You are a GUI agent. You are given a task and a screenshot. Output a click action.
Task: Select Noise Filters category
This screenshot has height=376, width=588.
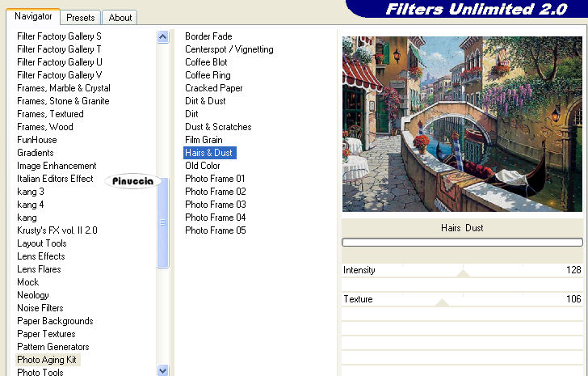point(40,308)
